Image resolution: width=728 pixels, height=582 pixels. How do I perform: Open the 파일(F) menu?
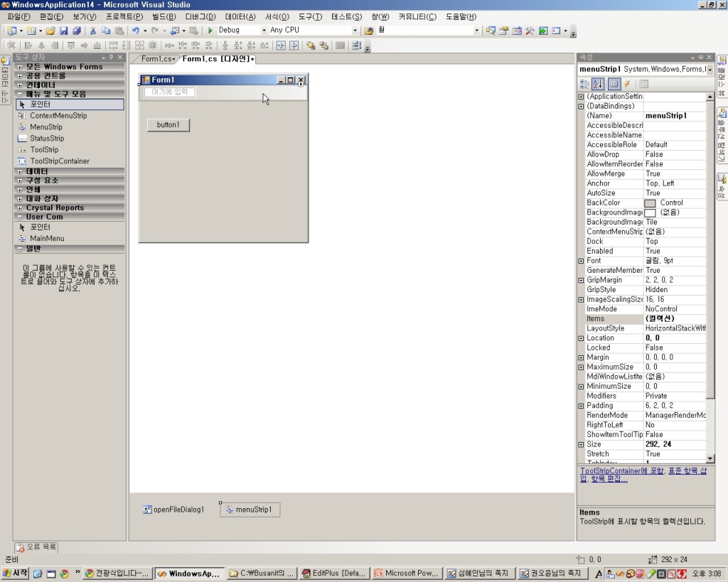pyautogui.click(x=18, y=17)
